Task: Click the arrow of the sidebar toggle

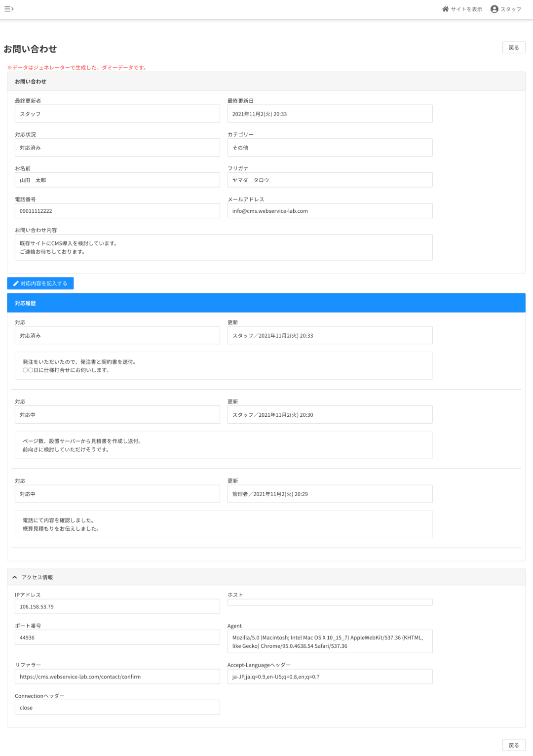Action: [x=12, y=8]
